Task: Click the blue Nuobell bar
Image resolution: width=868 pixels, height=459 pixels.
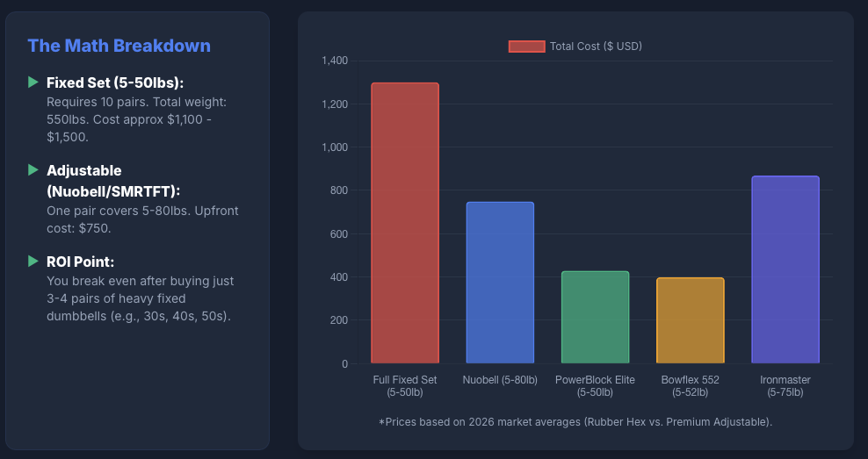Action: coord(499,283)
